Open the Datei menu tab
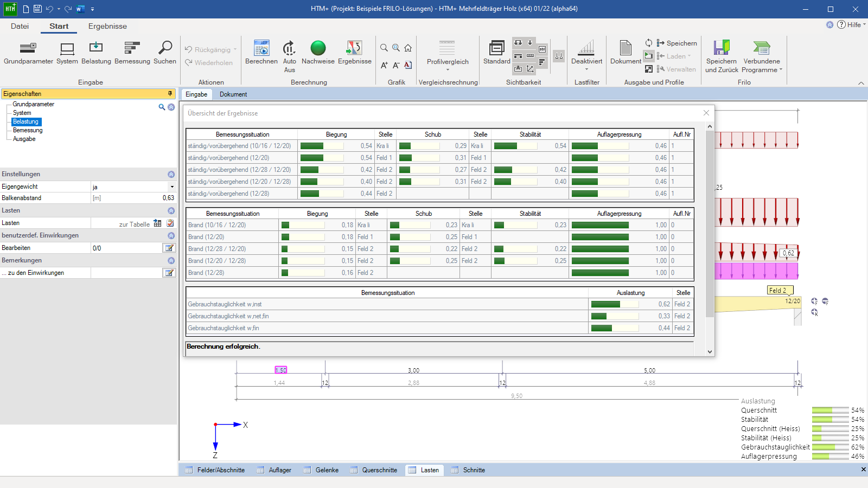868x488 pixels. 20,26
